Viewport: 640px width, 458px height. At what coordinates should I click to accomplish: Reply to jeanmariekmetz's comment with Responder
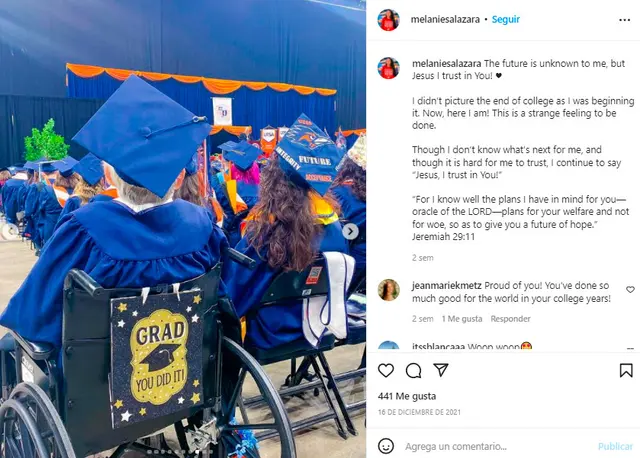[510, 319]
